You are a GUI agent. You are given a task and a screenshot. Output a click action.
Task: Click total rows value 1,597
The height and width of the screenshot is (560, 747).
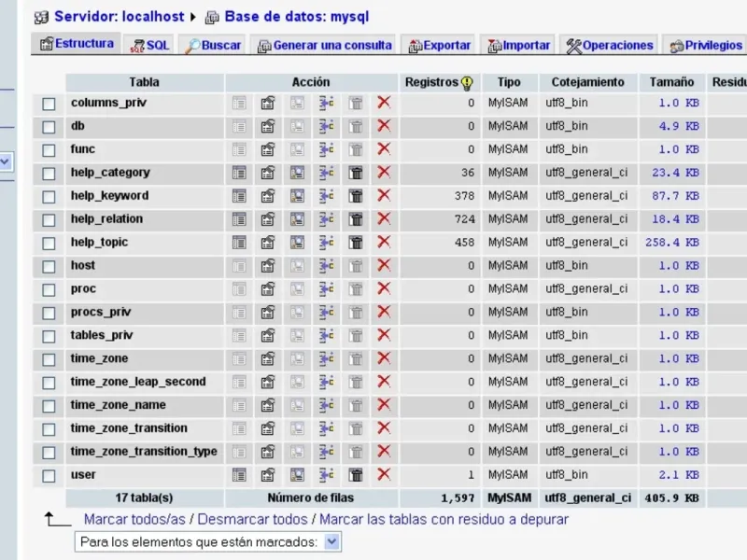[x=458, y=498]
